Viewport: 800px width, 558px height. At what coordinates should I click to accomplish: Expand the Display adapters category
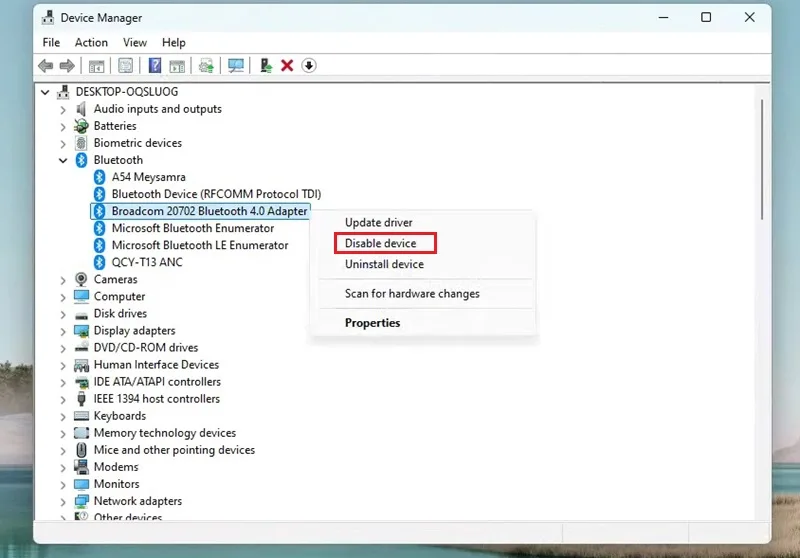point(63,331)
